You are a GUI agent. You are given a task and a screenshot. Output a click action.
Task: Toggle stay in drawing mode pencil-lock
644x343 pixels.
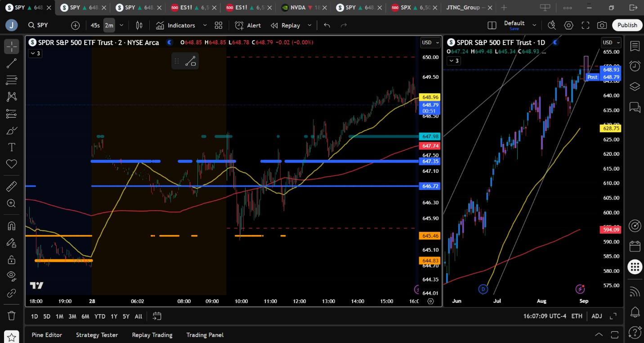[x=12, y=243]
